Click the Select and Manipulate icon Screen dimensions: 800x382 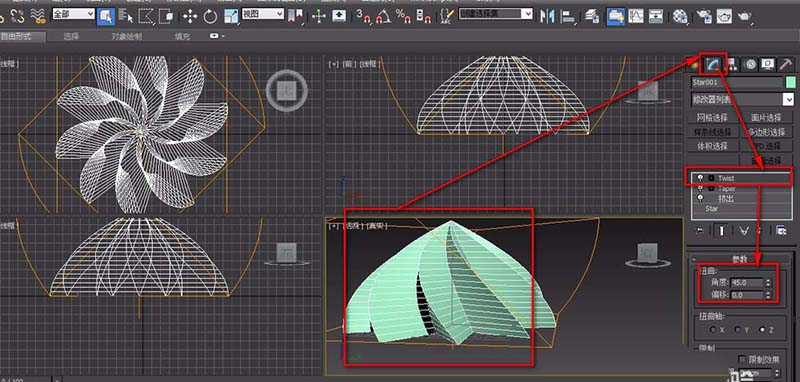(x=319, y=16)
